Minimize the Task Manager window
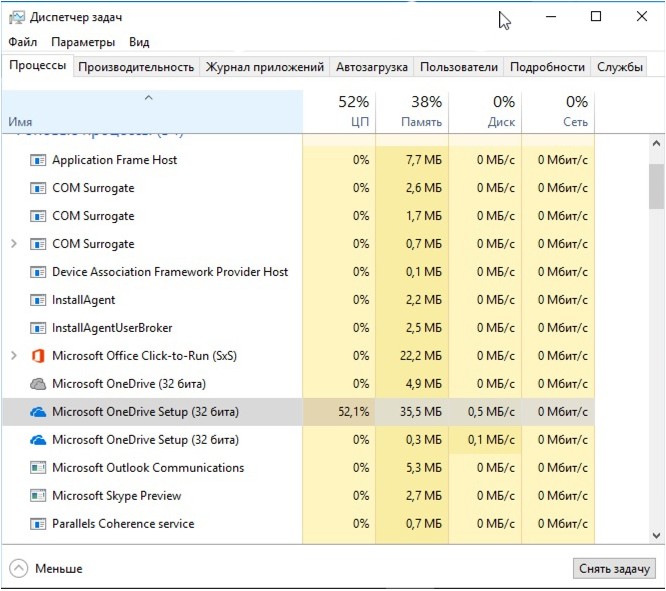Viewport: 666px width, 591px height. click(x=551, y=17)
